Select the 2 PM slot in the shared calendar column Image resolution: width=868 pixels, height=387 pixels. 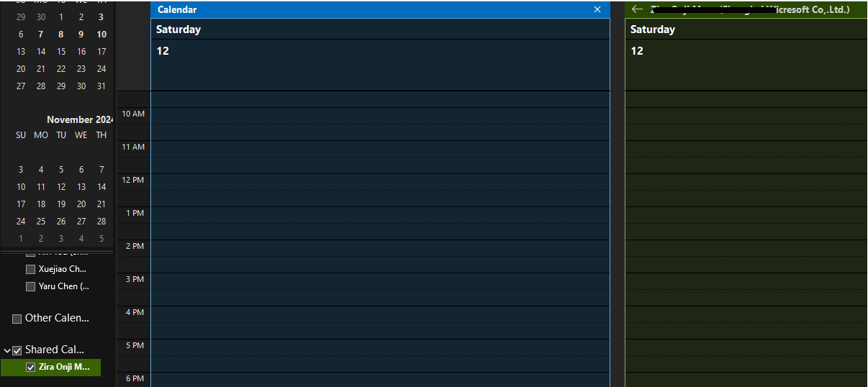click(746, 248)
